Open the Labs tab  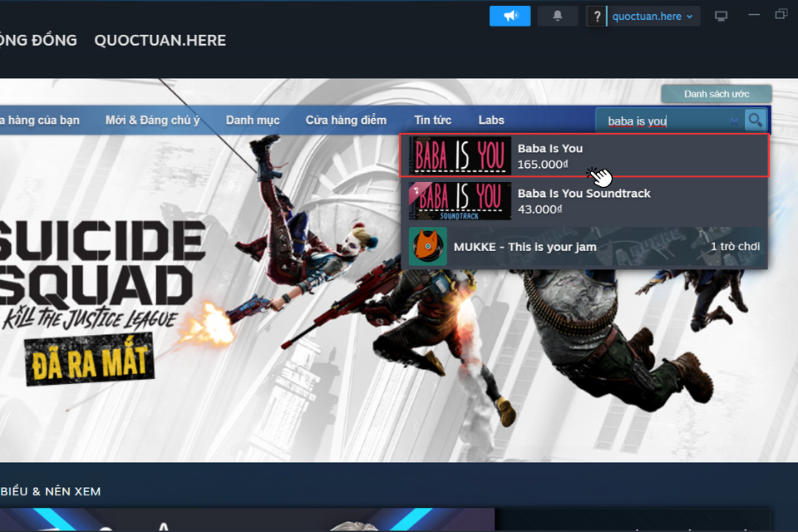point(491,121)
